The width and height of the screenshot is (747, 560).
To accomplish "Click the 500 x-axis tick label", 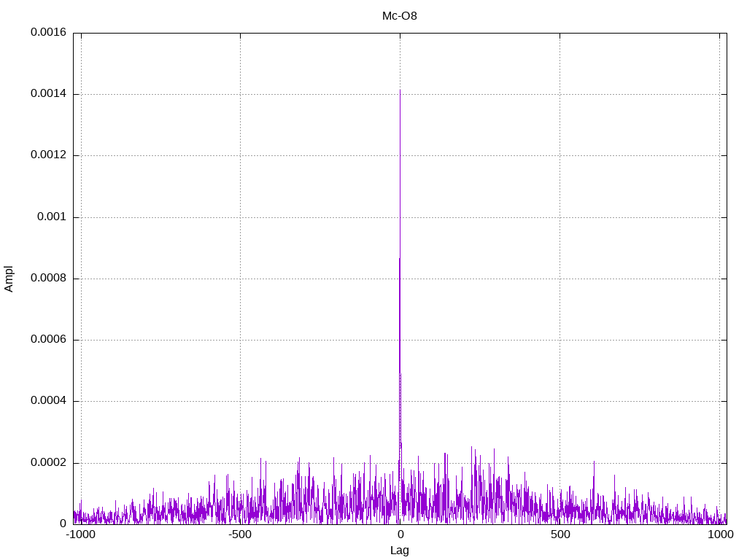I will pos(560,534).
